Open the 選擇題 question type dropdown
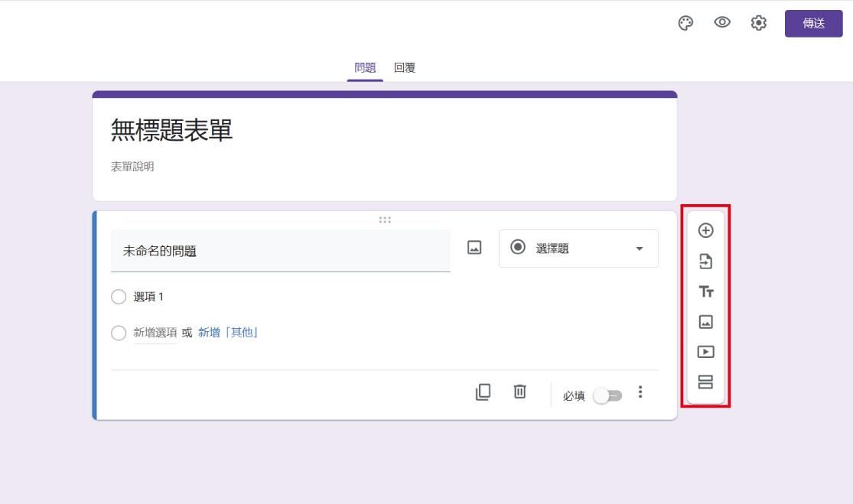853x504 pixels. click(x=578, y=248)
